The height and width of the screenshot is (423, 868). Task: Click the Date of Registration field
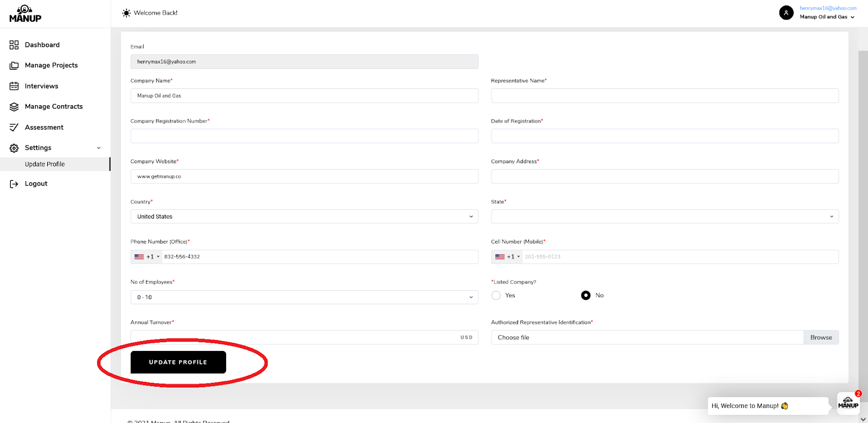coord(665,136)
